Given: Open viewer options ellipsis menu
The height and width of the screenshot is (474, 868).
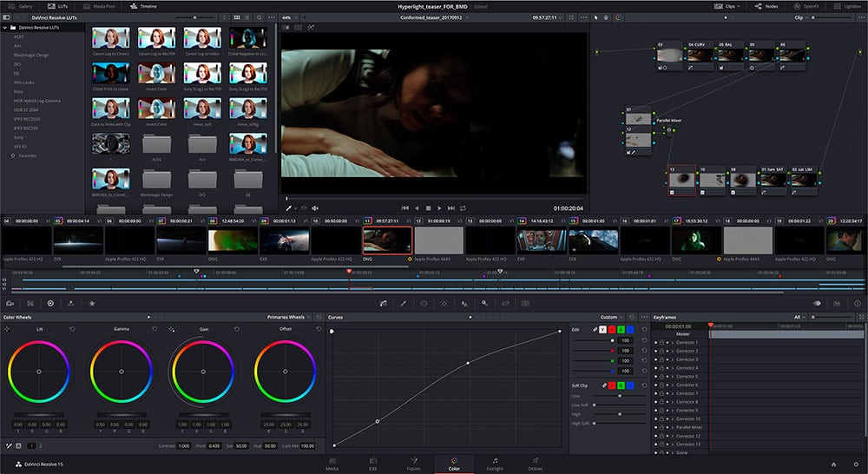Looking at the screenshot, I should tap(583, 17).
